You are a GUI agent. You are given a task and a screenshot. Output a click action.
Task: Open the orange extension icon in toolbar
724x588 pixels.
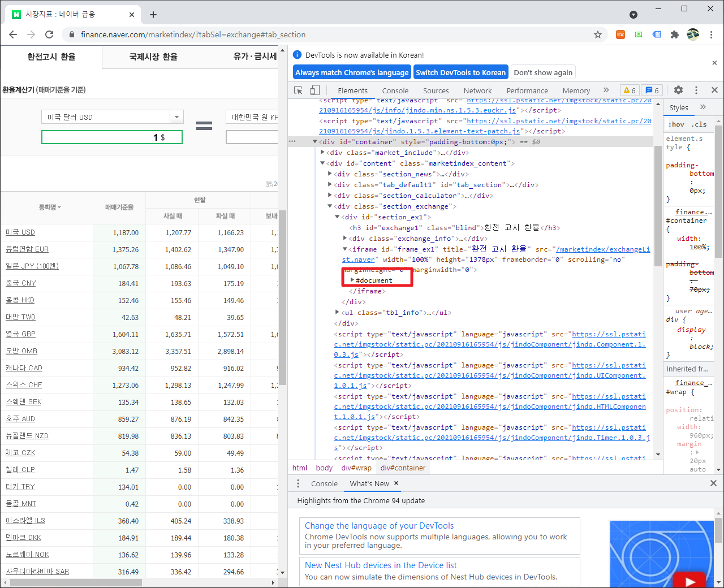[620, 34]
